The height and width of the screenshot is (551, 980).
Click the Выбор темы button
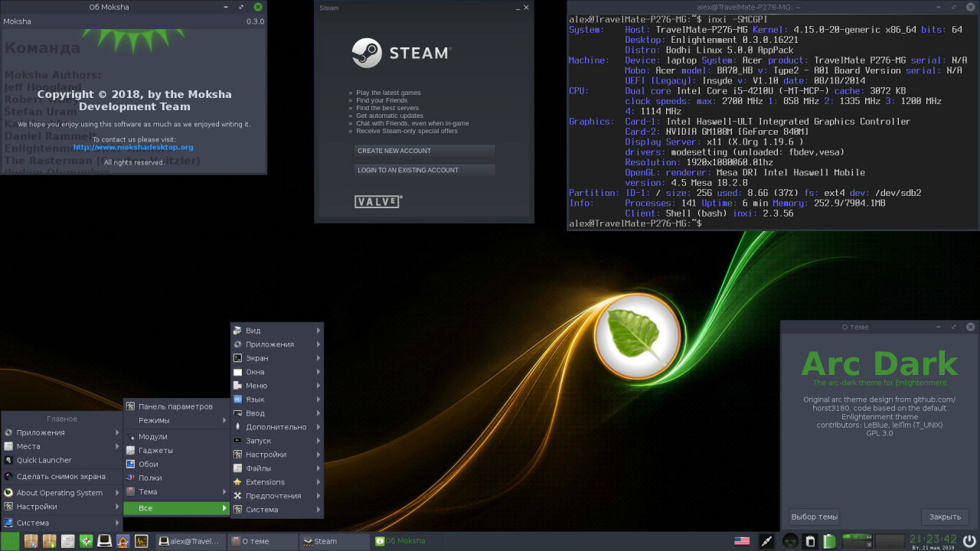point(814,517)
